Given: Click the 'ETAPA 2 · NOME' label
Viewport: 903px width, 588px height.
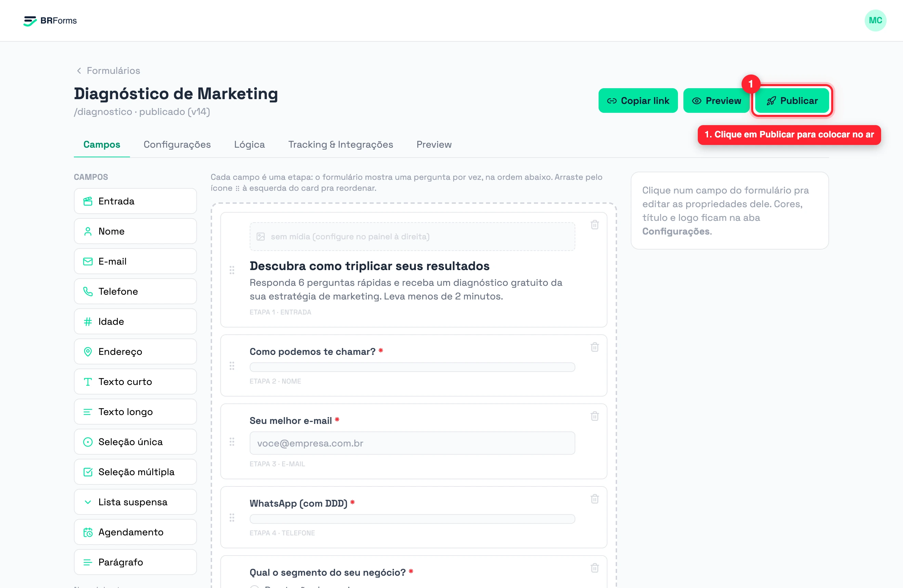Looking at the screenshot, I should [x=275, y=381].
